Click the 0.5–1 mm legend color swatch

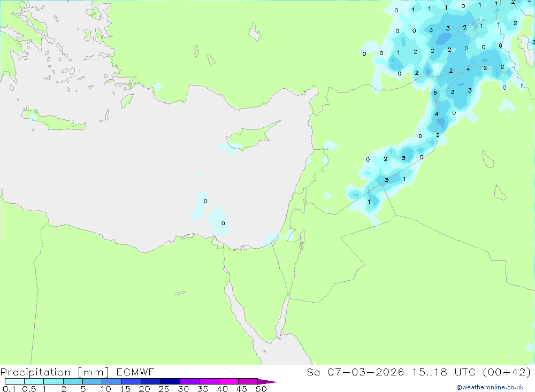pyautogui.click(x=34, y=381)
